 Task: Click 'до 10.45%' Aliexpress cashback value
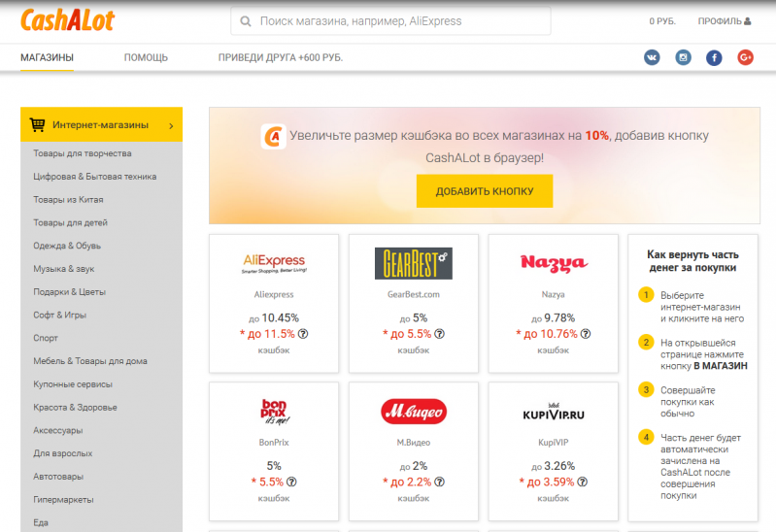[274, 317]
